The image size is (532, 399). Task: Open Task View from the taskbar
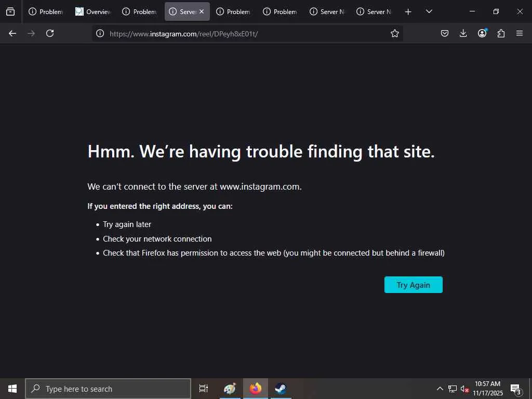[x=204, y=389]
